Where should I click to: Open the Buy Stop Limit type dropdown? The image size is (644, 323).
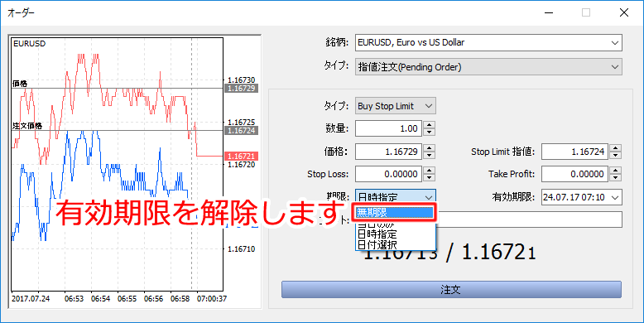point(395,106)
